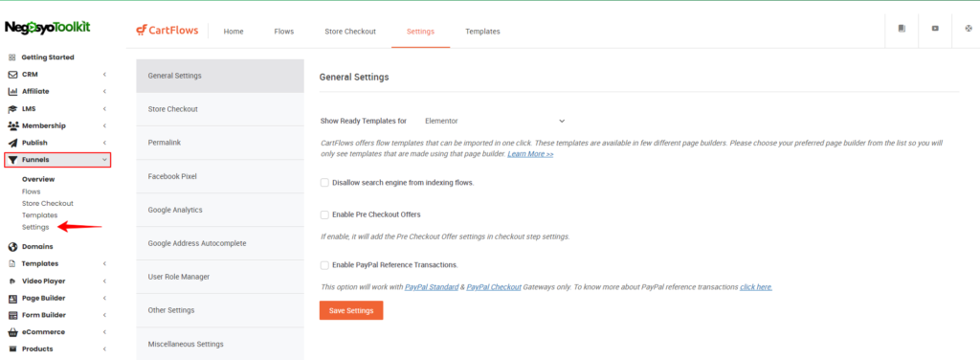Click the support lifebuoy icon
Viewport: 980px width, 360px height.
click(x=969, y=29)
